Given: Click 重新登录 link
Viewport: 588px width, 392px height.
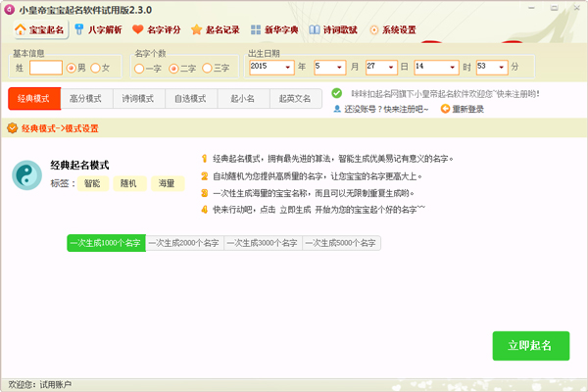Looking at the screenshot, I should coord(468,109).
